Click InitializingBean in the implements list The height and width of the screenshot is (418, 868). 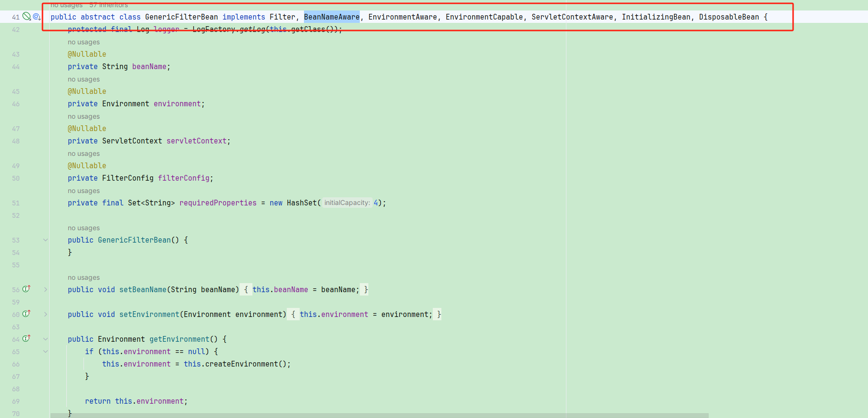pyautogui.click(x=656, y=17)
